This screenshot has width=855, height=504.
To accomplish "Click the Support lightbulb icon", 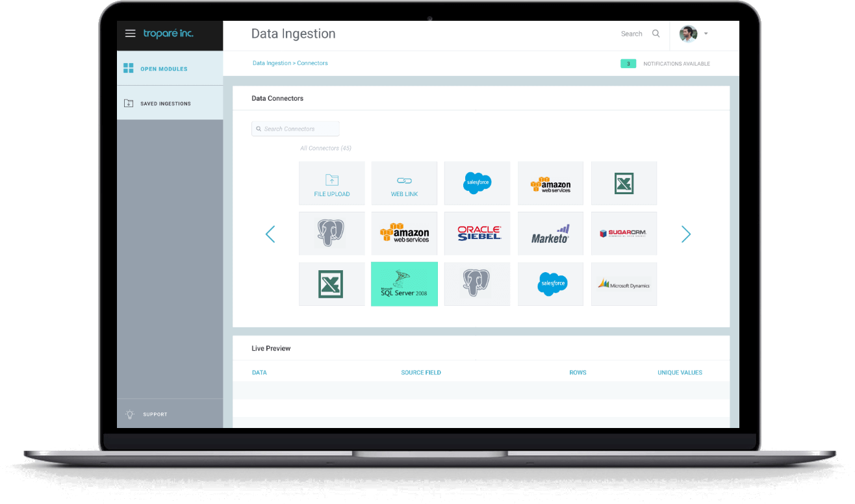I will [x=129, y=414].
